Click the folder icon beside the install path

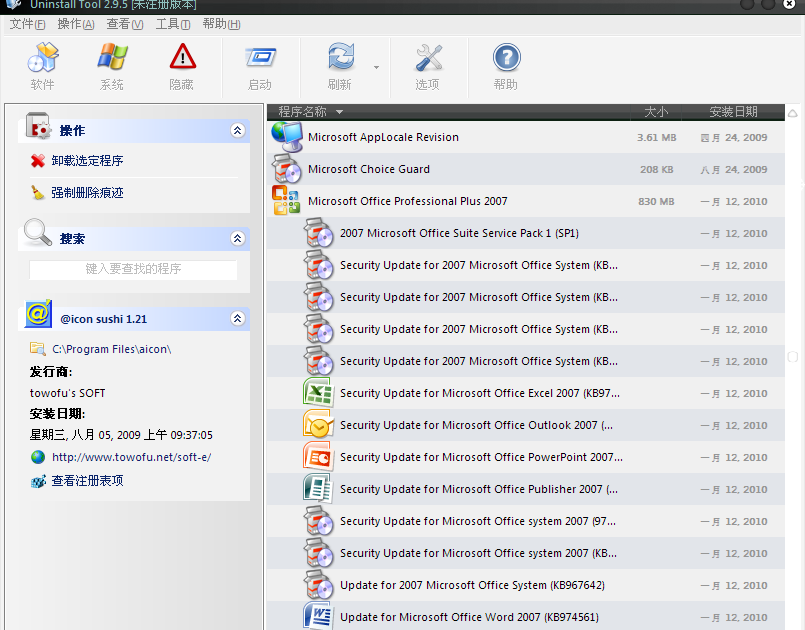click(x=37, y=349)
